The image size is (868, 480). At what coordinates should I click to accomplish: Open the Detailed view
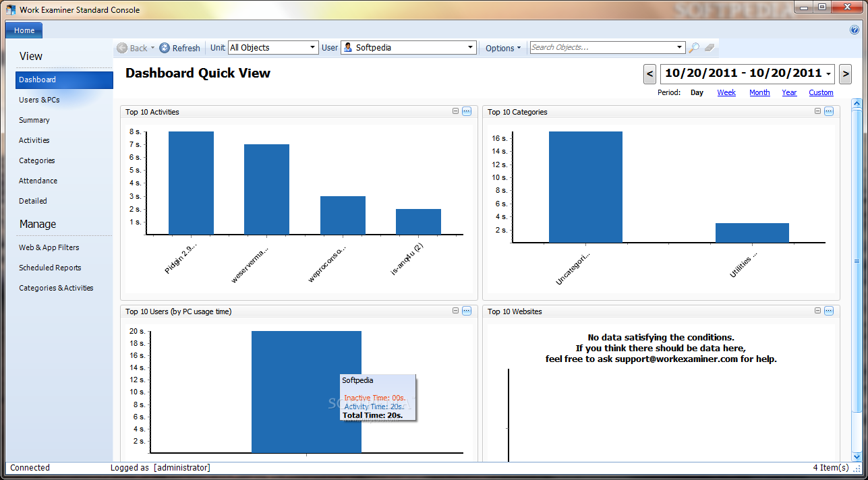point(33,201)
